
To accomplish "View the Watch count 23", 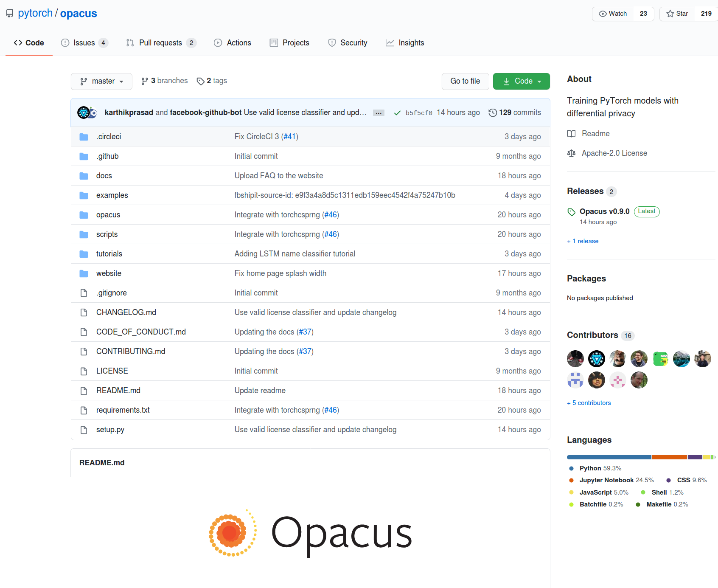I will [x=643, y=14].
